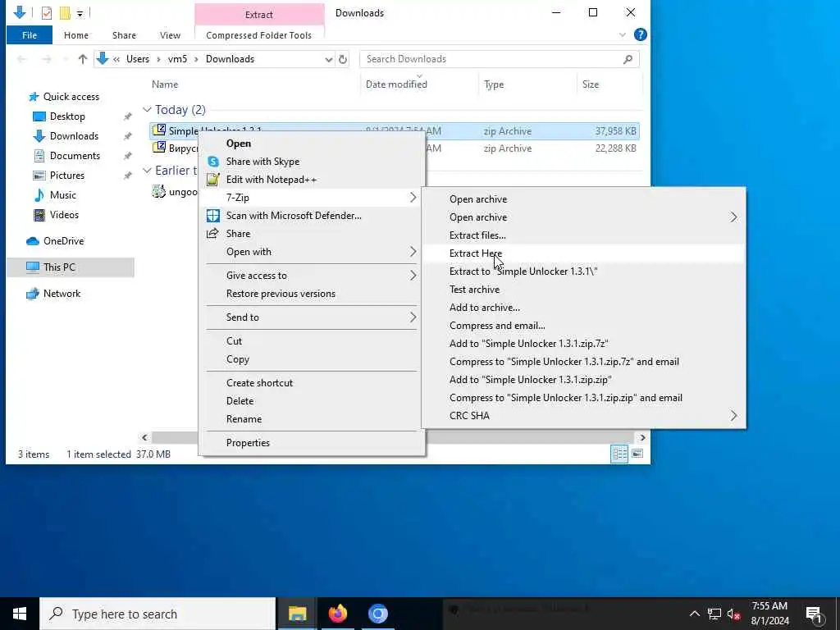Choose Delete in the context menu
The image size is (840, 630).
[x=312, y=400]
